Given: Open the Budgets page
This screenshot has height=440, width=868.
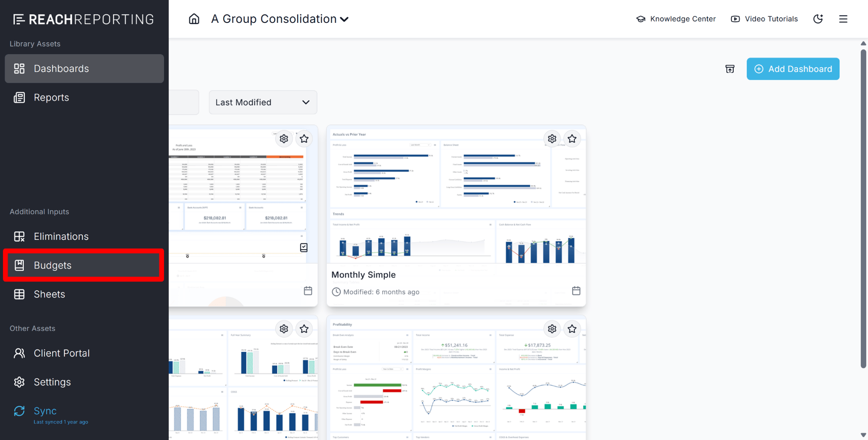Looking at the screenshot, I should tap(84, 265).
